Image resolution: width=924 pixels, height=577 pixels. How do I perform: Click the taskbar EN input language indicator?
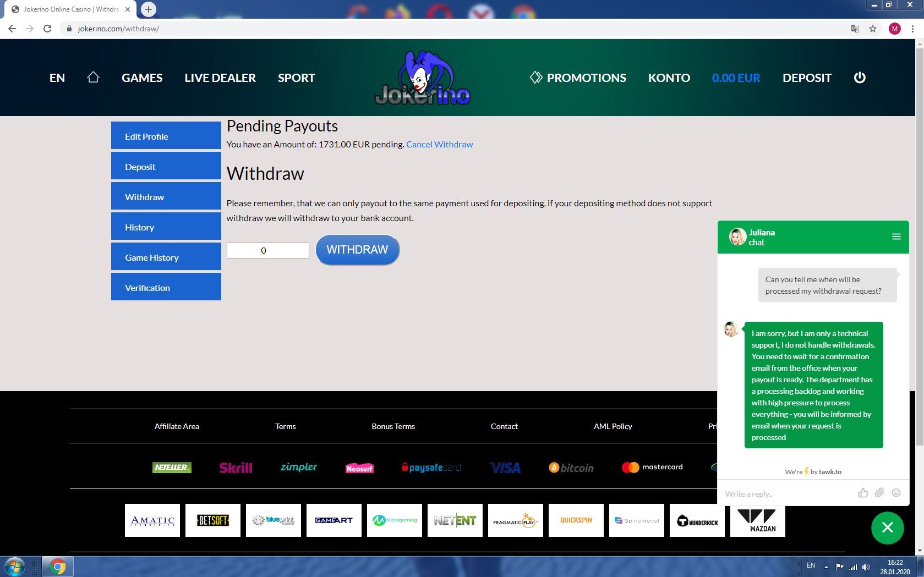tap(811, 565)
